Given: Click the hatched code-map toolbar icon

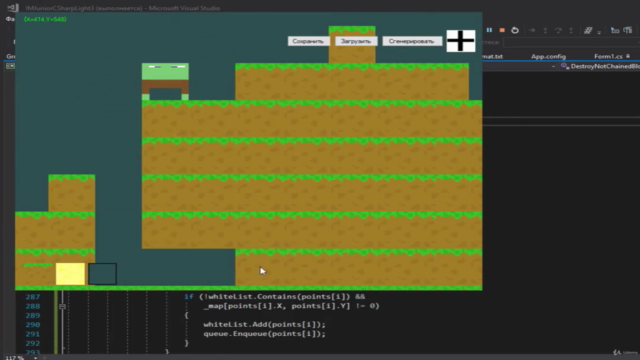Looking at the screenshot, I should 588,30.
